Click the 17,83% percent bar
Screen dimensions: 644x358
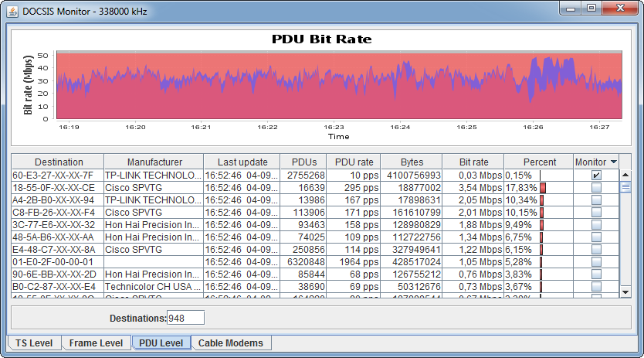(543, 188)
